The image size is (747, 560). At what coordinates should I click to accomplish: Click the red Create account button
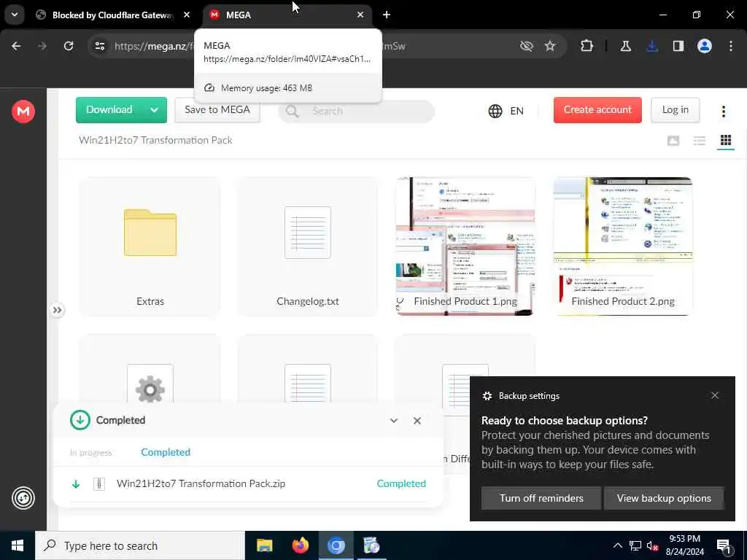point(597,110)
